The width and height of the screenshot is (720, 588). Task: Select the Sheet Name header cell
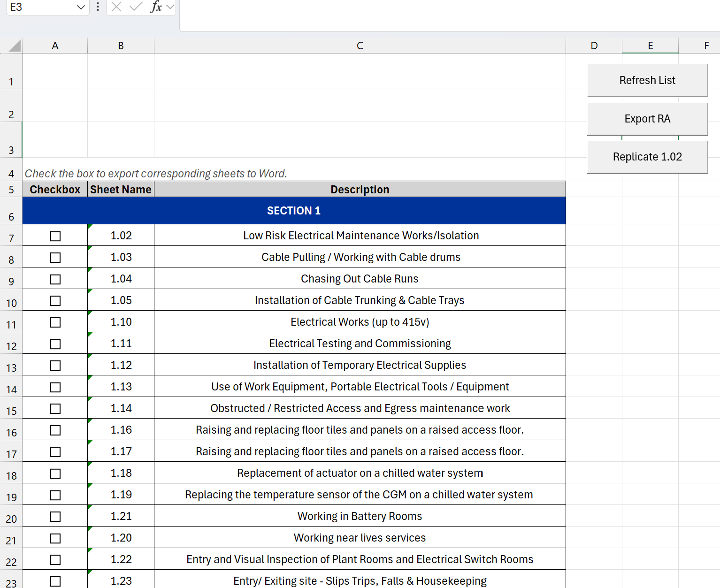tap(121, 190)
